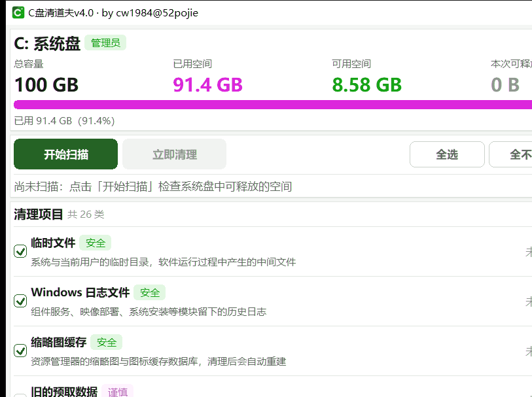The image size is (532, 397).
Task: Click the description starting 资源管理器的缩略图
Action: click(158, 362)
